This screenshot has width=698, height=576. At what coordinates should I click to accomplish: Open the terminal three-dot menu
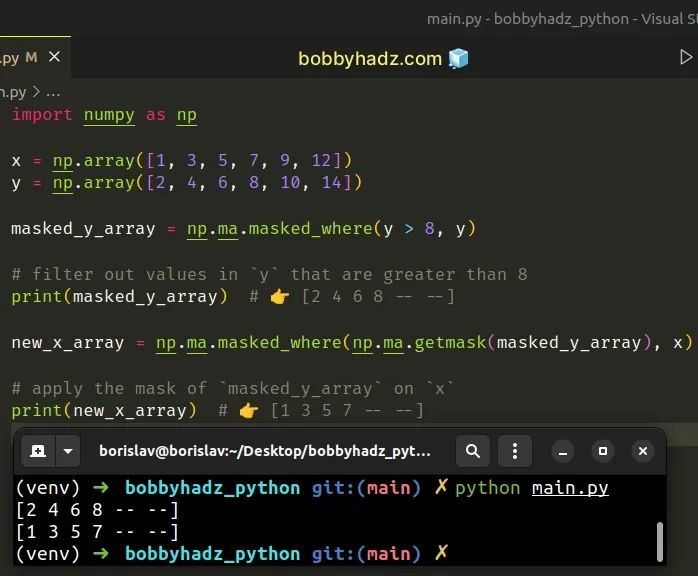(515, 451)
